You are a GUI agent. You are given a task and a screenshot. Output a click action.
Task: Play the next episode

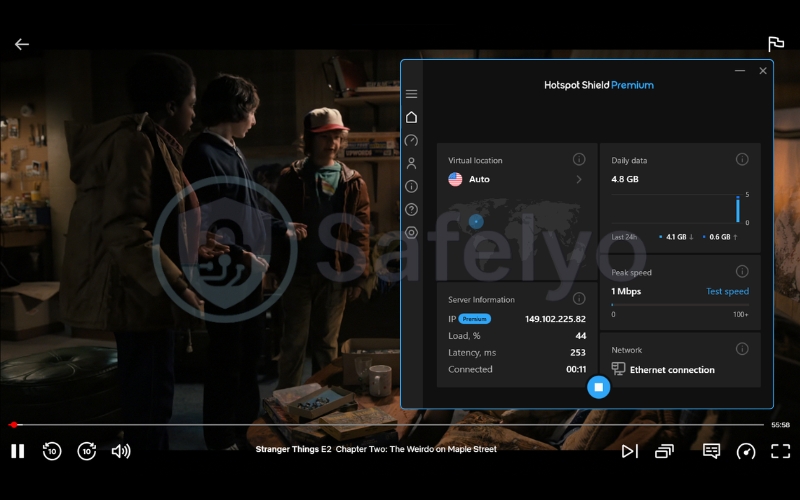(630, 451)
